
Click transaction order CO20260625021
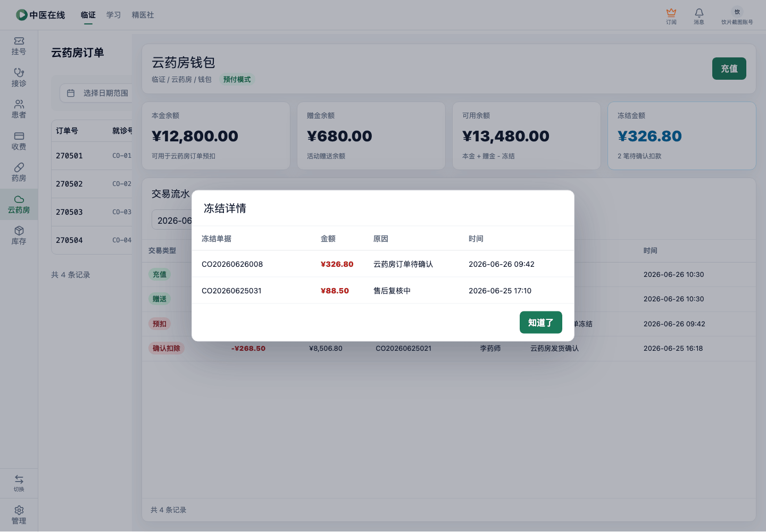pyautogui.click(x=403, y=349)
